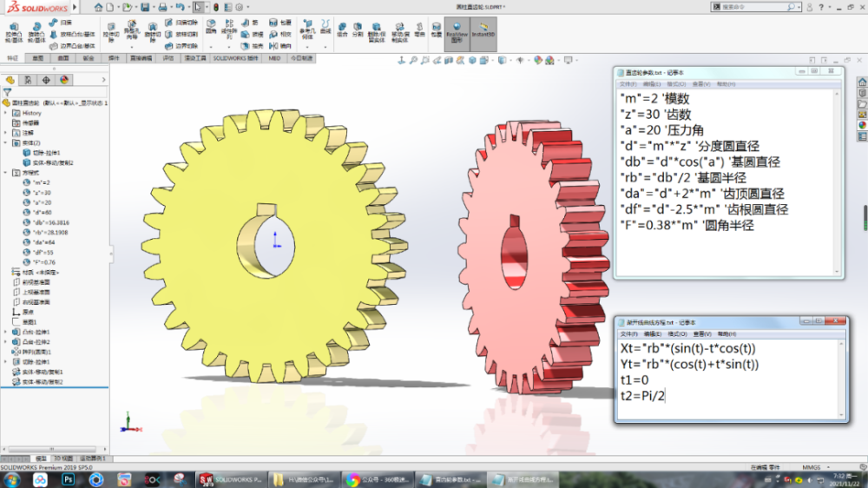Switch to ConfigurationManager tab
This screenshot has height=488, width=868.
pos(46,80)
